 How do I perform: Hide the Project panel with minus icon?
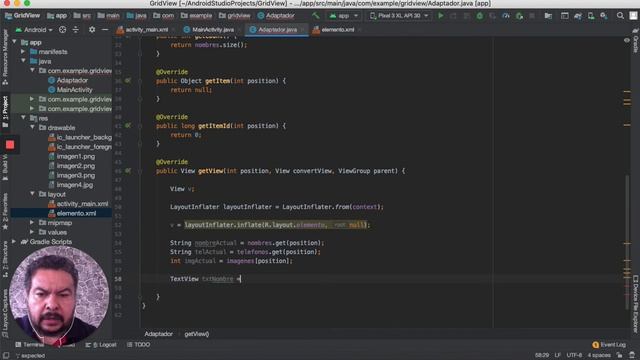105,30
